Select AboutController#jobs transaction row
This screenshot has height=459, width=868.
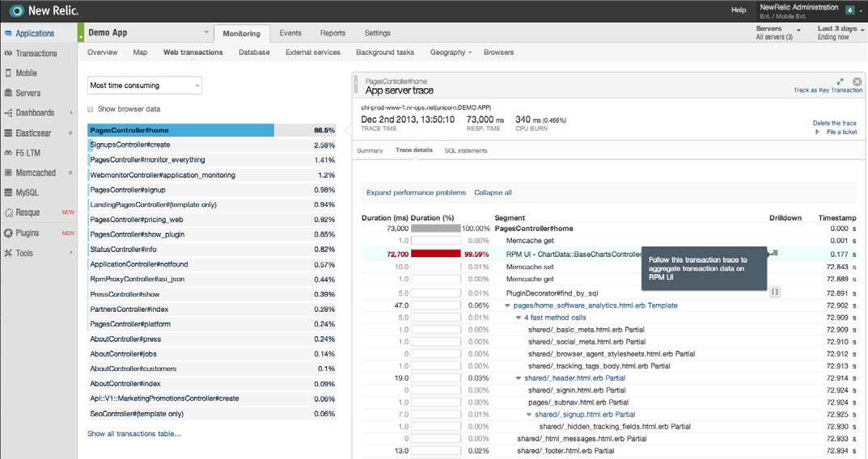[211, 354]
